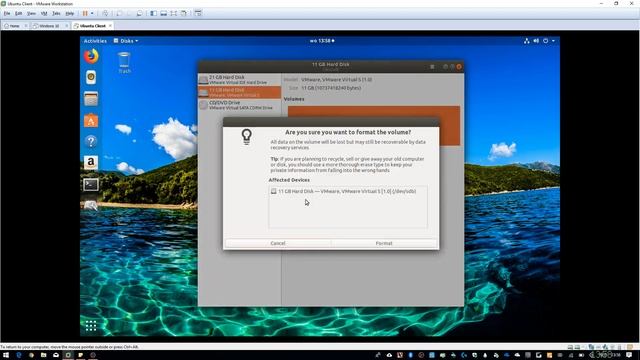
Task: Confirm with the Format button
Action: click(x=384, y=243)
